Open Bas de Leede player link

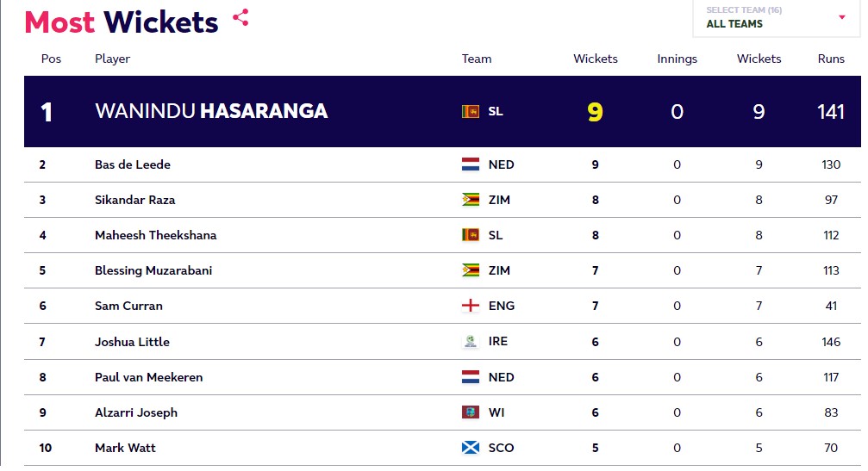click(133, 164)
